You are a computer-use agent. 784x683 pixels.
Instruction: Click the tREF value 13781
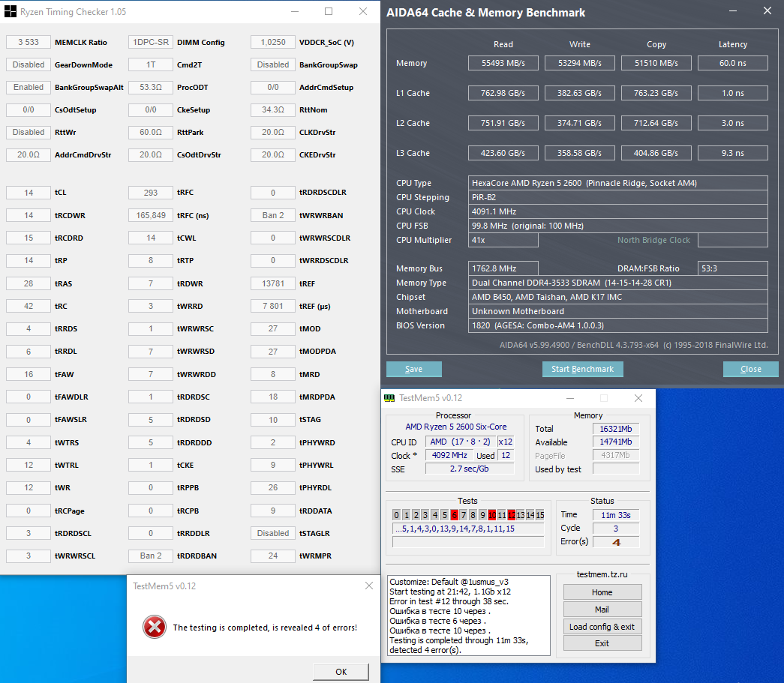point(273,283)
